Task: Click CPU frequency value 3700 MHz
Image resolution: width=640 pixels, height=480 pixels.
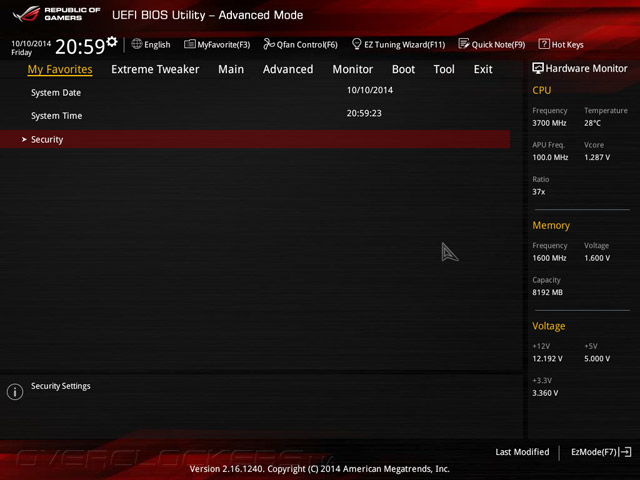Action: pyautogui.click(x=549, y=123)
